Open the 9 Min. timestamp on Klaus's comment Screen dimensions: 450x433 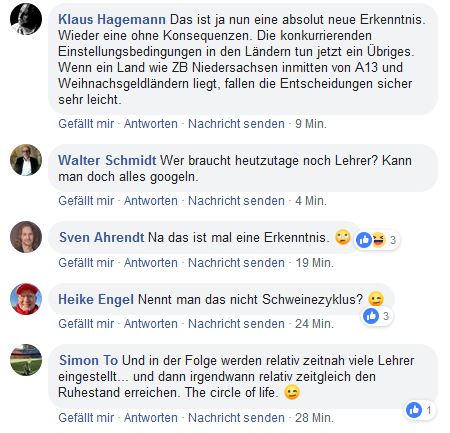pos(311,124)
